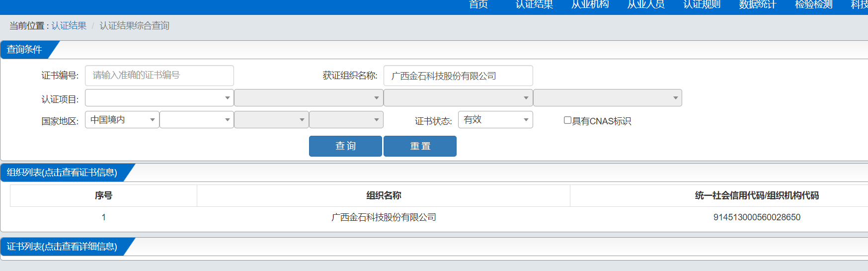868x271 pixels.
Task: Open the fourth 国家地区 dropdown
Action: click(x=346, y=120)
